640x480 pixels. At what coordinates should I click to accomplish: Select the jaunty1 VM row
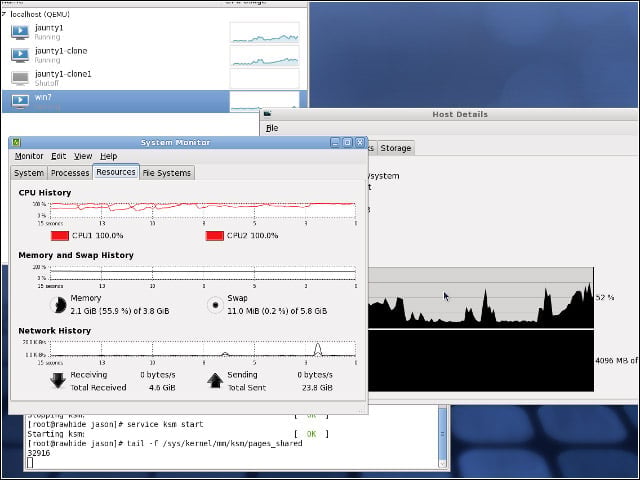pyautogui.click(x=154, y=32)
